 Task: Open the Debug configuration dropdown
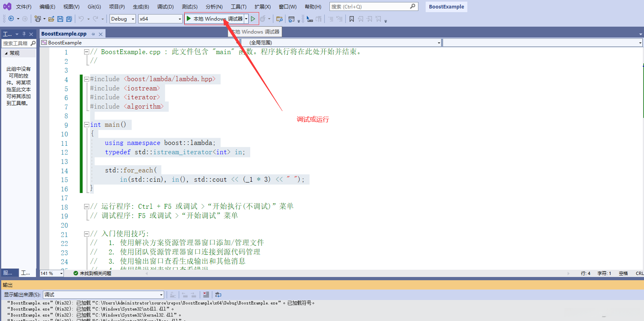pos(122,19)
